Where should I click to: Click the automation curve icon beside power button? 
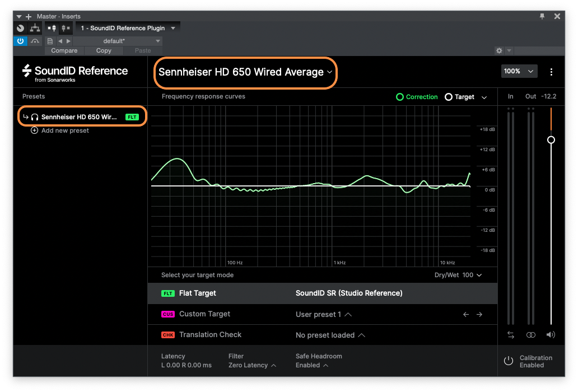[x=35, y=41]
